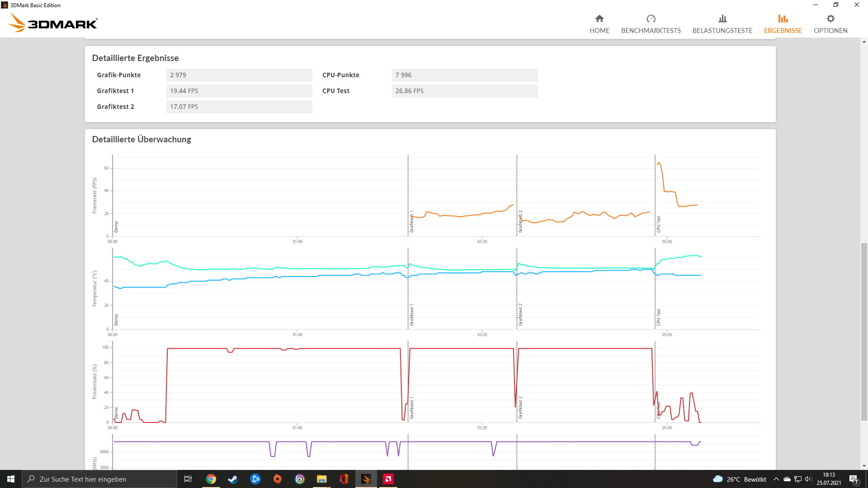Viewport: 868px width, 488px height.
Task: Open Steam from the taskbar
Action: coord(233,479)
